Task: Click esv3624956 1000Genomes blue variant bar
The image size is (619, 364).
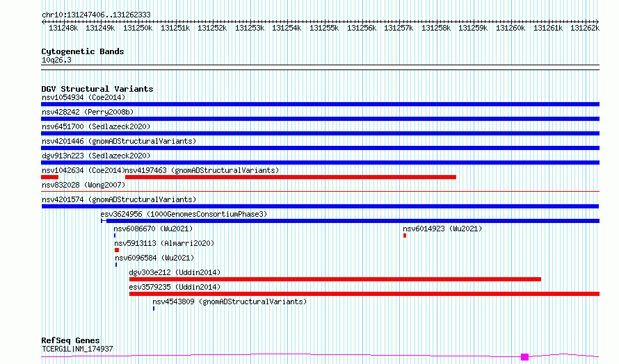Action: (x=350, y=221)
